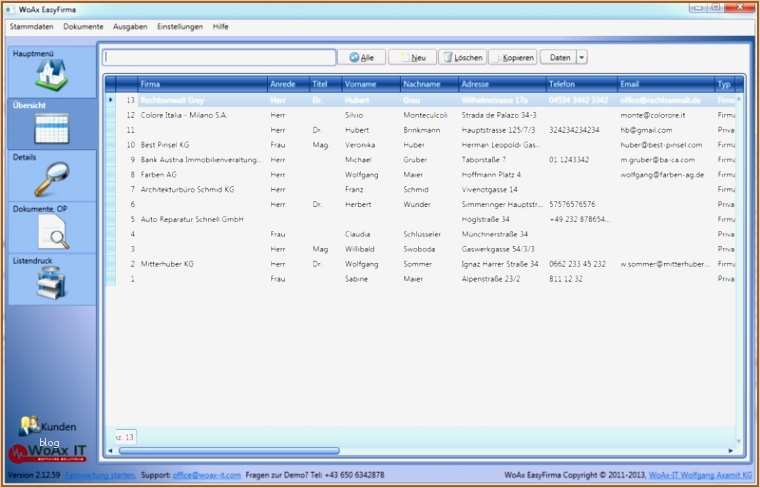Open support link office@woax-it.com
Viewport: 760px width, 488px height.
click(x=206, y=475)
